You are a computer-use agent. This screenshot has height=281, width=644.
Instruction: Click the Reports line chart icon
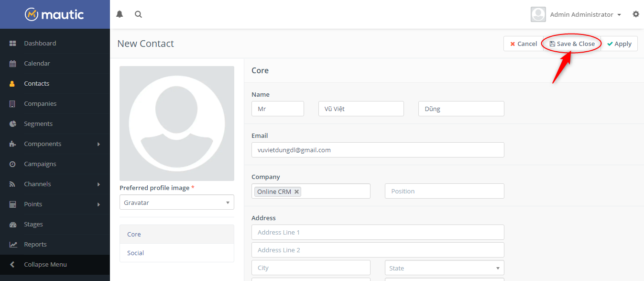tap(13, 245)
